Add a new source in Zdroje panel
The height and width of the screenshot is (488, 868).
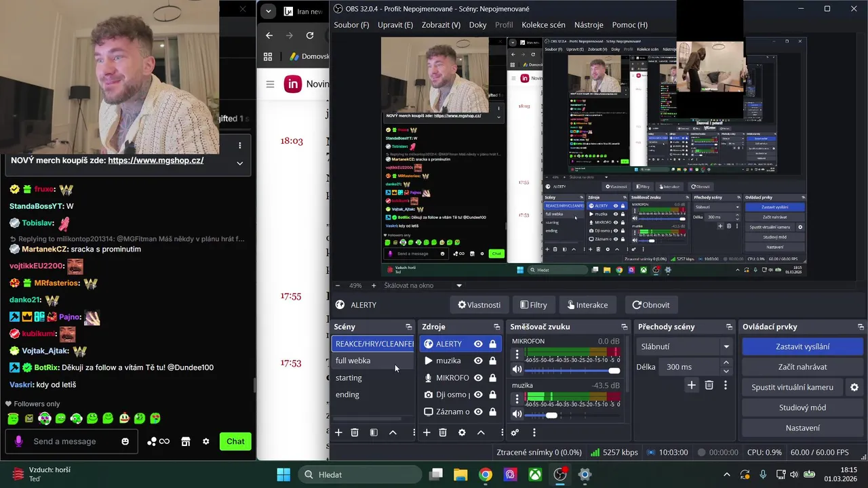pos(427,432)
